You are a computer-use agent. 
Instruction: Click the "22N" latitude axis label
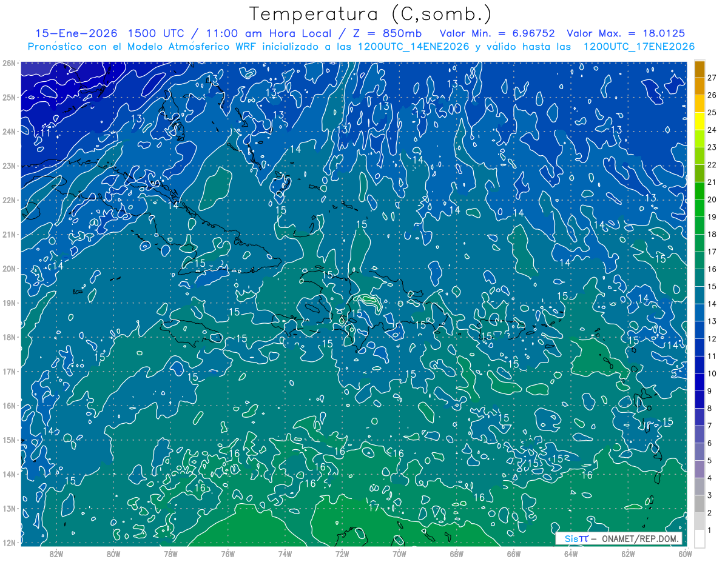(x=8, y=200)
